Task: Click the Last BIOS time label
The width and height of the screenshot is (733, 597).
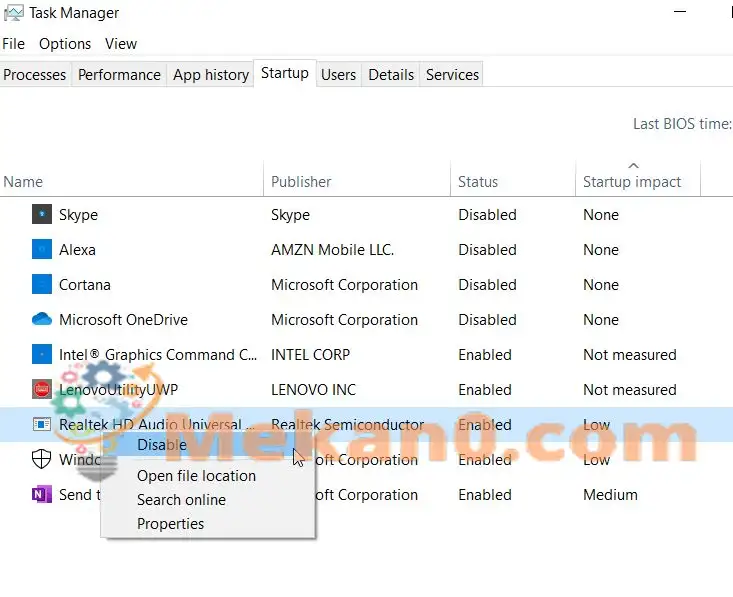Action: 682,124
